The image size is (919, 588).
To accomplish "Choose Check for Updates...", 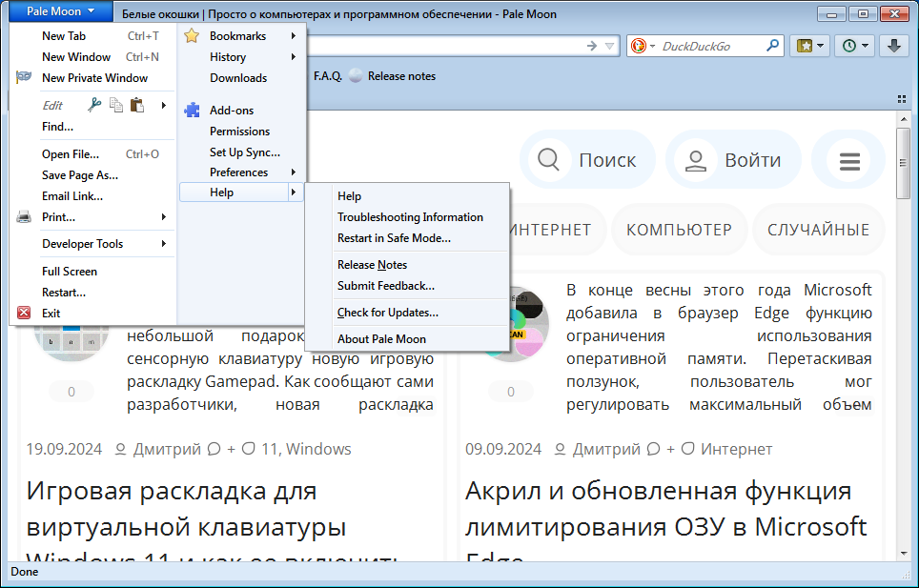I will (x=407, y=313).
